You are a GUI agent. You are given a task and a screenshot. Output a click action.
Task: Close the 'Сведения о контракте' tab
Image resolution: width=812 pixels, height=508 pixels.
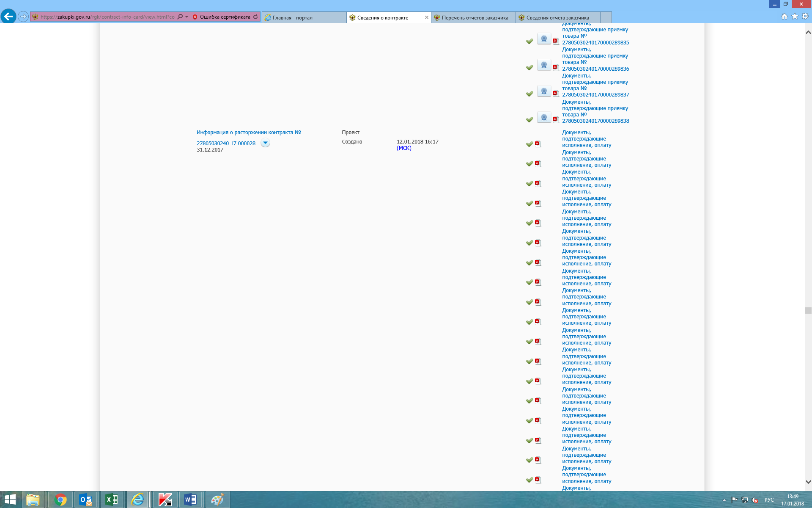pyautogui.click(x=427, y=17)
